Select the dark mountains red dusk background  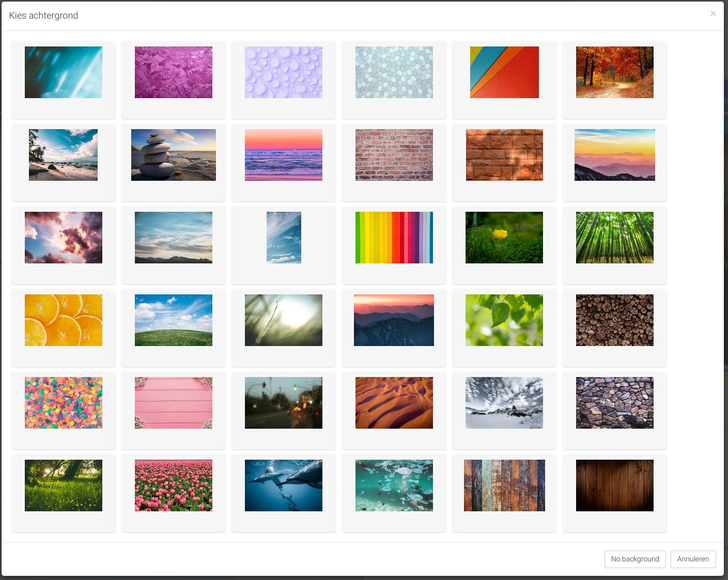pyautogui.click(x=394, y=320)
